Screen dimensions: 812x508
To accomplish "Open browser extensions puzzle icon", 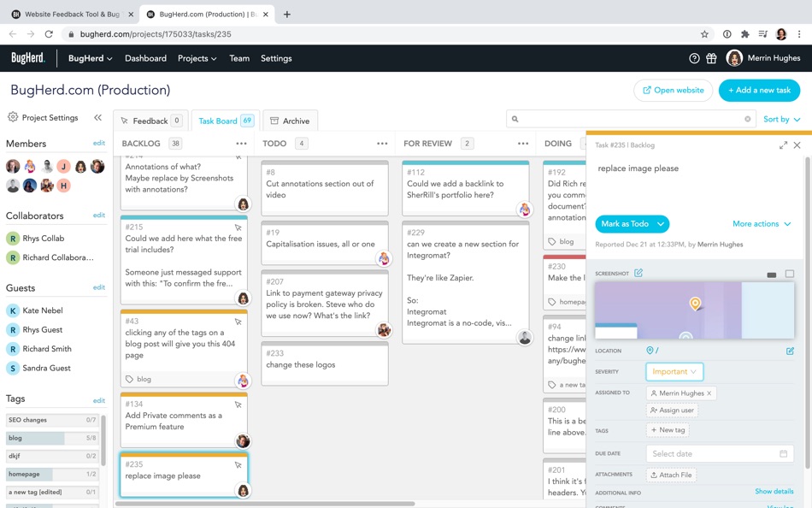I will [x=744, y=34].
